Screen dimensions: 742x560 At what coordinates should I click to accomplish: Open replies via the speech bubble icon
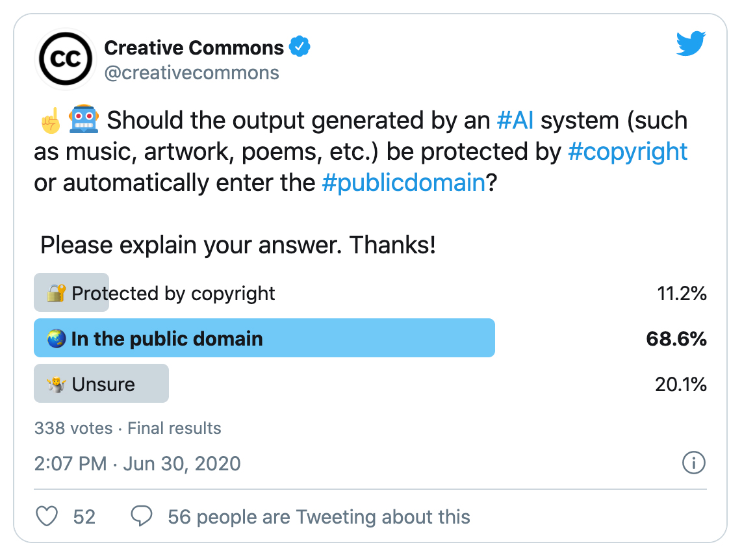click(x=141, y=516)
